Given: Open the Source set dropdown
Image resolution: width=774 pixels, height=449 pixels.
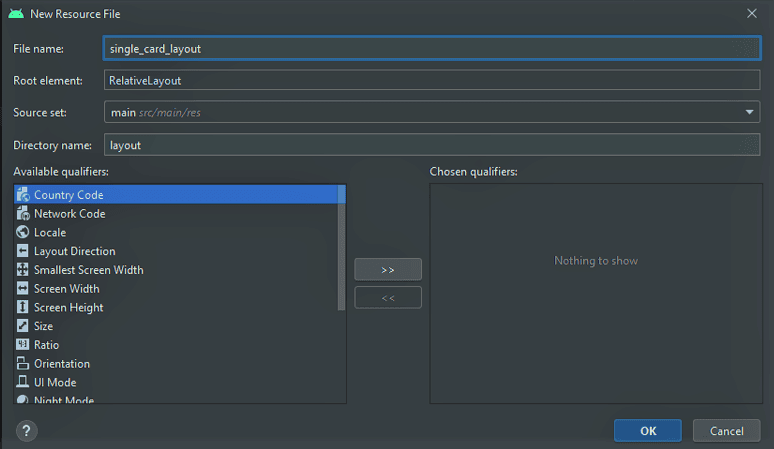Looking at the screenshot, I should [750, 113].
